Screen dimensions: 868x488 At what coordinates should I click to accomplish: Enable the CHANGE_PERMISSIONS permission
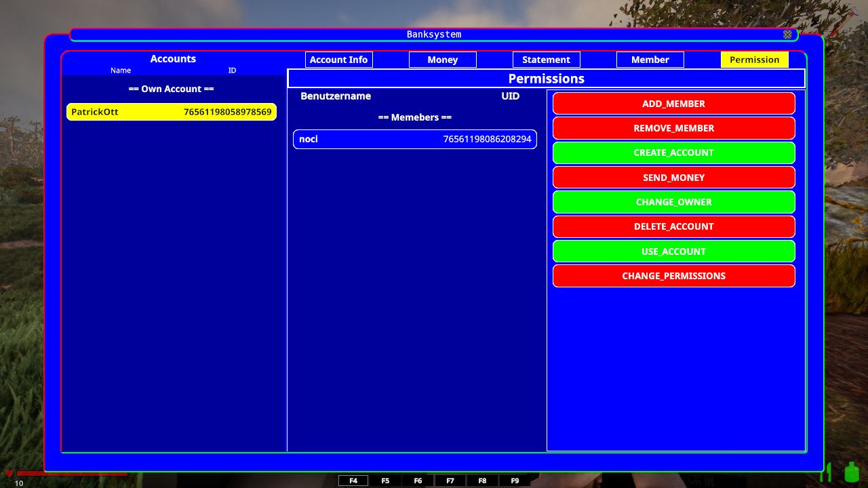(x=673, y=276)
